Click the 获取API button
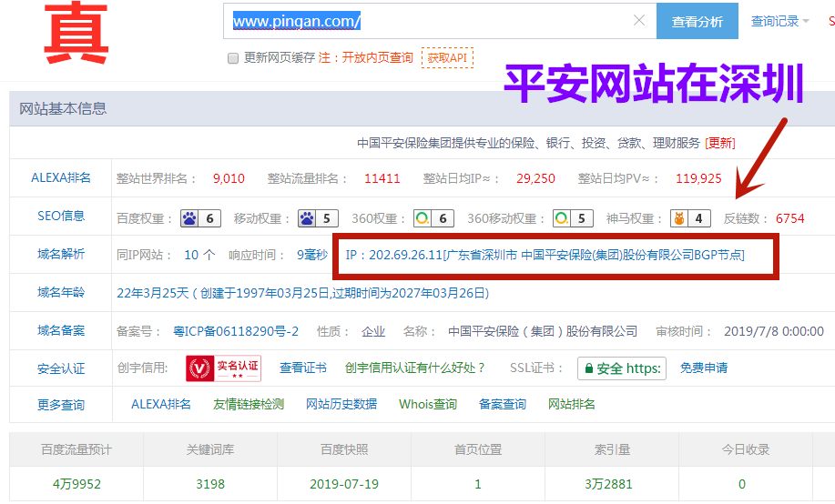The width and height of the screenshot is (835, 504). (x=447, y=57)
